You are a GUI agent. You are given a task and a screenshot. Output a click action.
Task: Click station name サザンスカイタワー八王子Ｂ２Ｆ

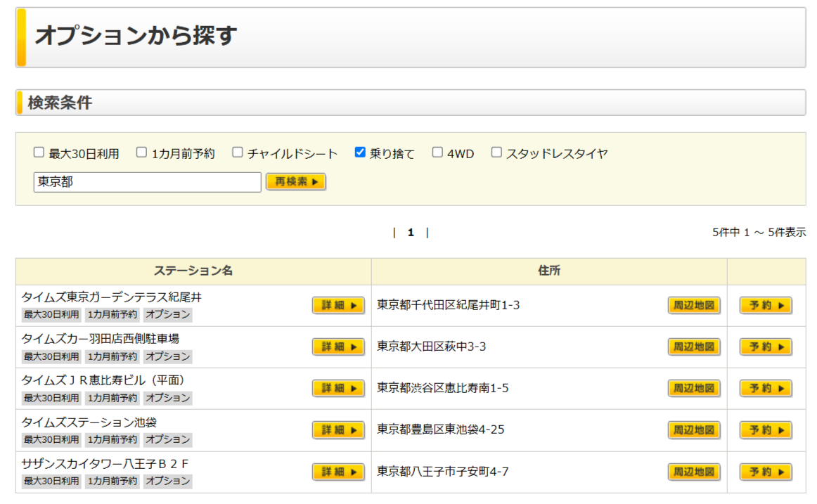pyautogui.click(x=105, y=464)
